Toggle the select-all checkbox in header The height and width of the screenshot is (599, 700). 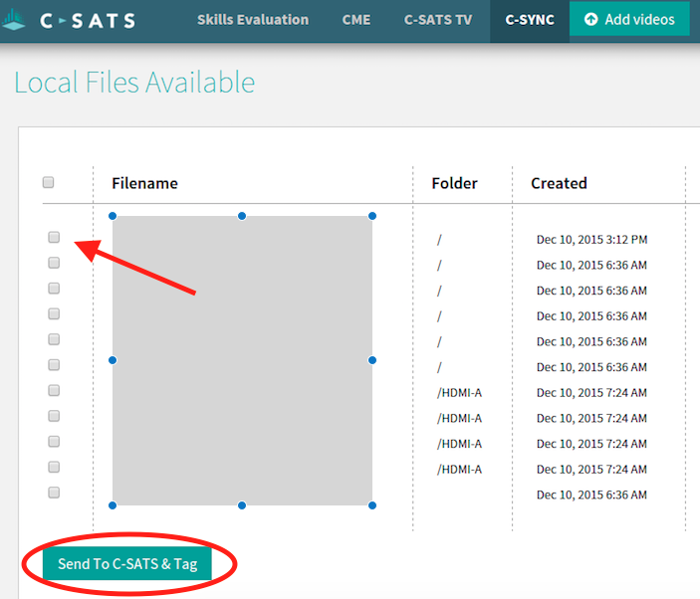(x=48, y=182)
